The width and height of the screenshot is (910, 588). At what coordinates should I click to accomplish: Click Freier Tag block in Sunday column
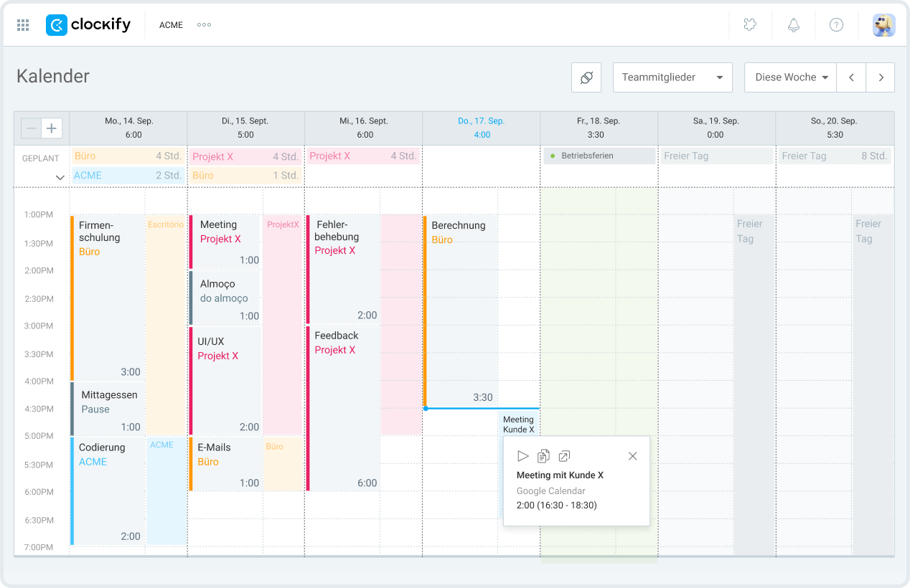pos(873,384)
